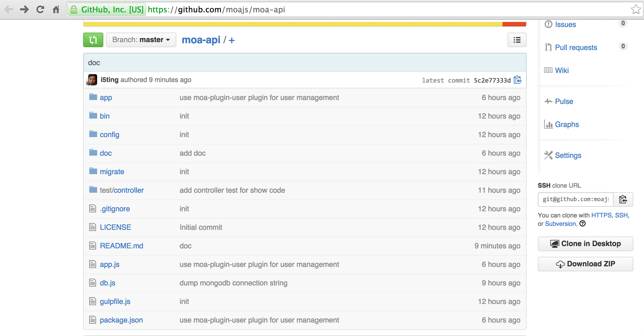This screenshot has width=644, height=336.
Task: Click the Wiki icon in sidebar
Action: 549,70
